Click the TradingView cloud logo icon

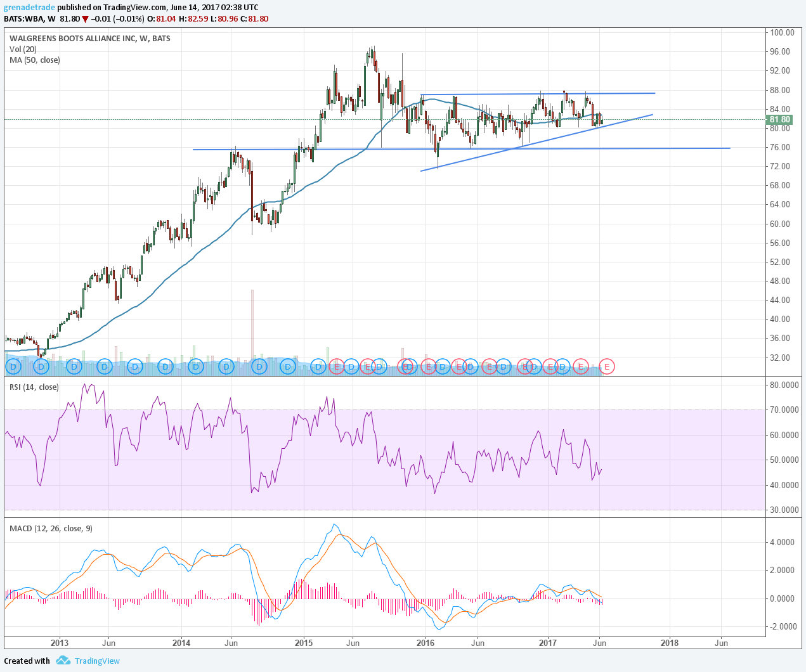click(x=63, y=661)
